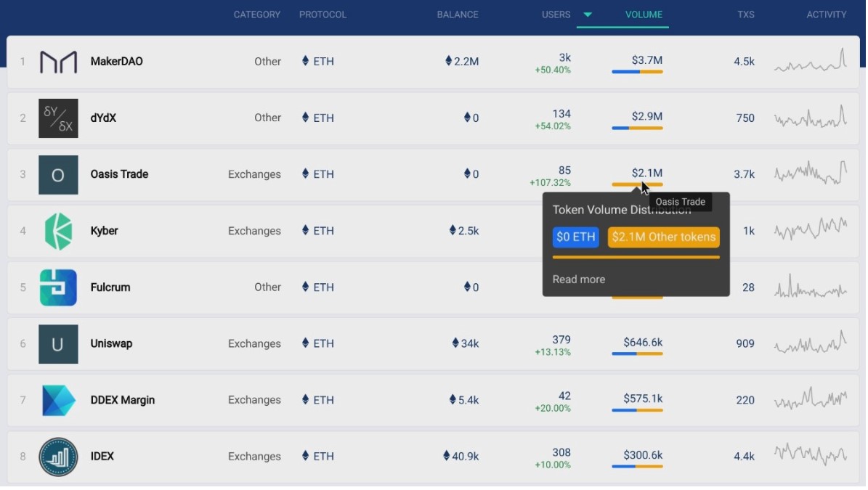Click the Oasis Trade activity sparkline chart

click(811, 173)
